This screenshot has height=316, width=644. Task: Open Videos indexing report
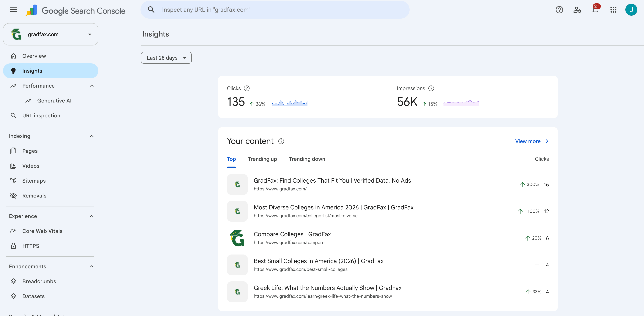click(x=50, y=166)
